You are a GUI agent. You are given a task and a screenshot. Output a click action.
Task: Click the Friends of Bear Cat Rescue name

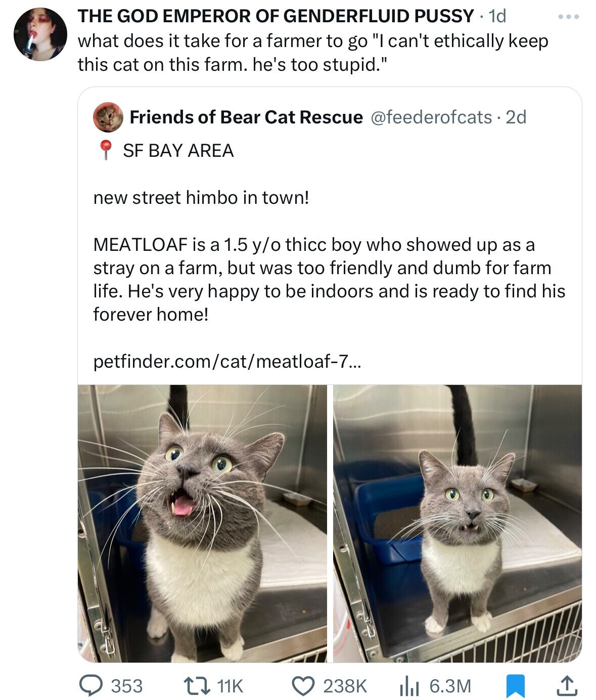point(246,117)
